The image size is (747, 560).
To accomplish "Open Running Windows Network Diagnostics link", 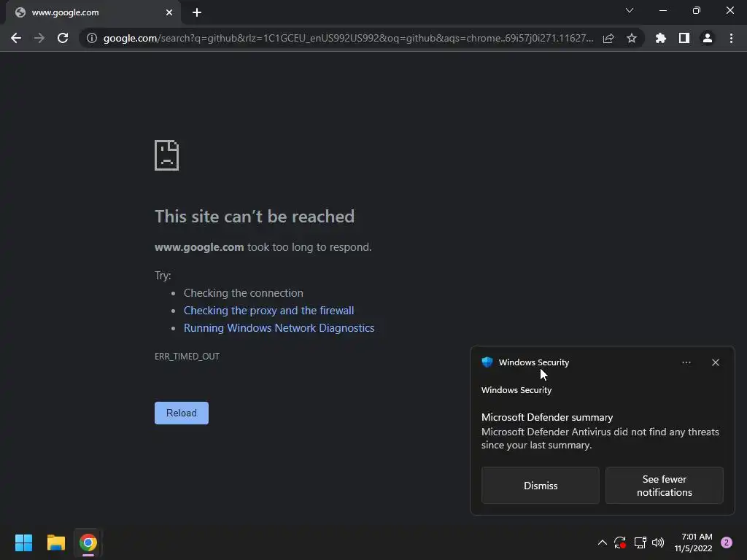I will (x=279, y=328).
